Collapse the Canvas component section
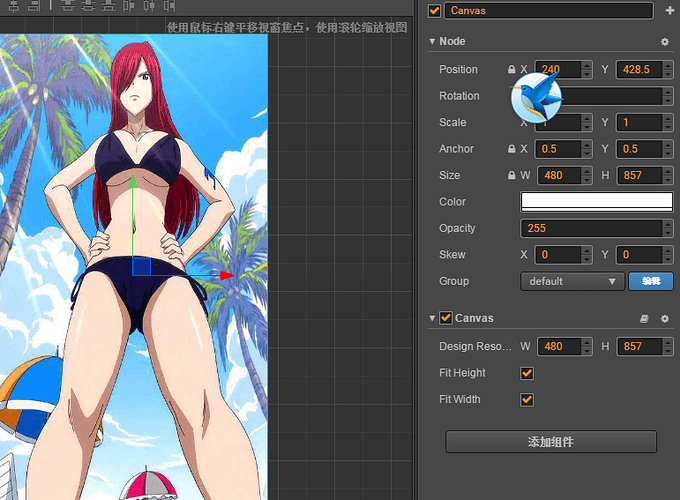This screenshot has height=500, width=680. pos(432,318)
